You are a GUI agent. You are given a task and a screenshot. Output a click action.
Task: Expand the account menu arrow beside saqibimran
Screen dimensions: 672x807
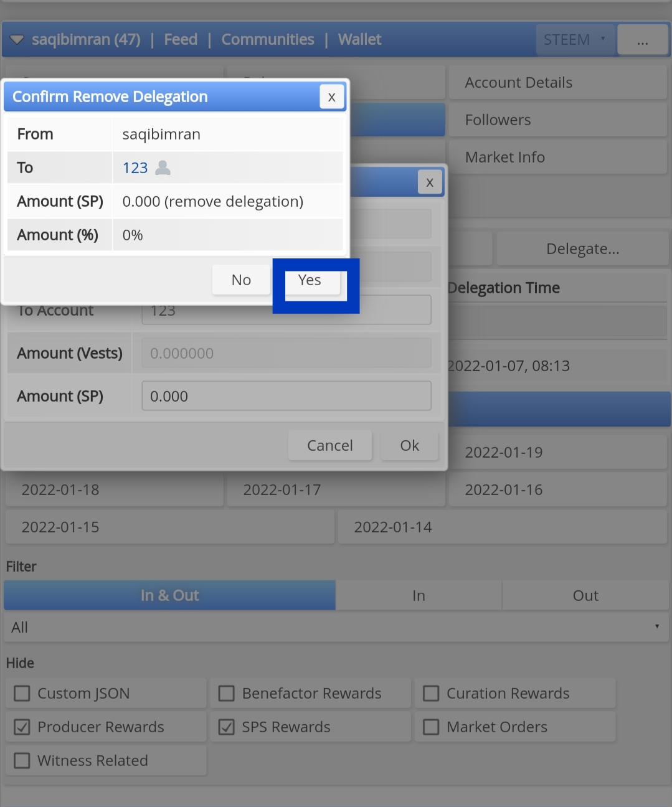coord(17,40)
